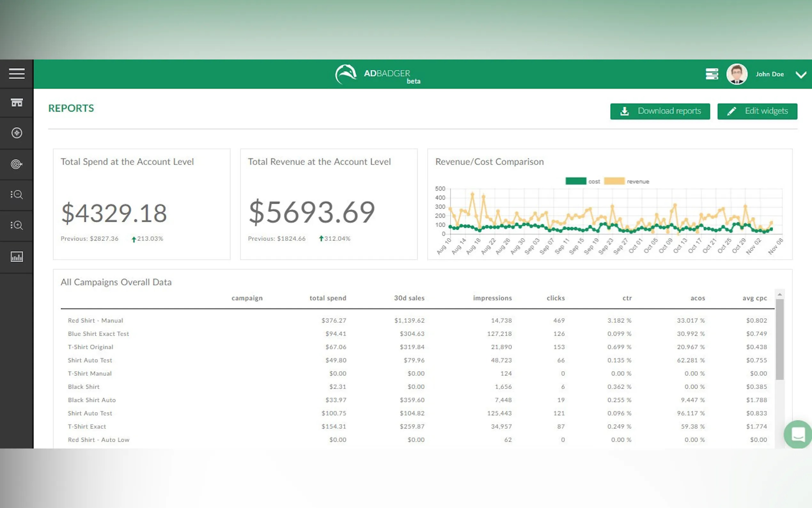Click the compass icon in sidebar
Image resolution: width=812 pixels, height=508 pixels.
tap(16, 133)
